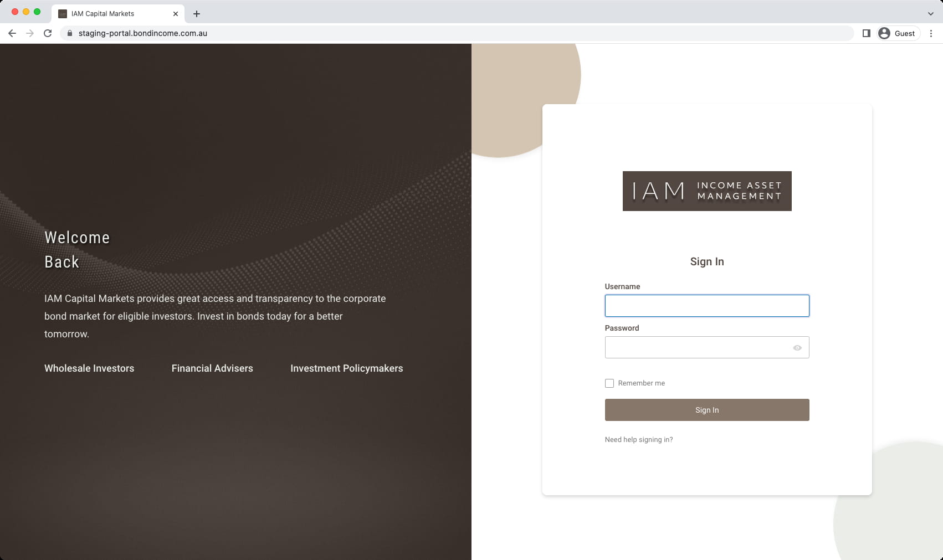Viewport: 943px width, 560px height.
Task: Click the Guest profile avatar icon
Action: [884, 33]
